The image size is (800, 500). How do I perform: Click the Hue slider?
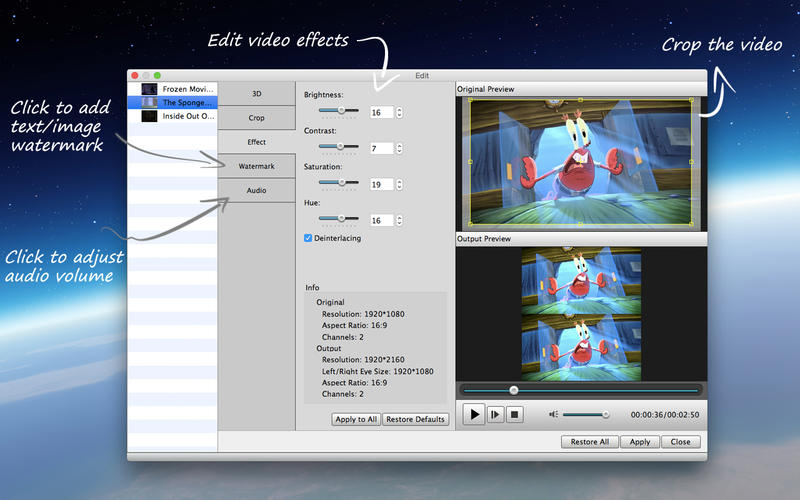339,218
